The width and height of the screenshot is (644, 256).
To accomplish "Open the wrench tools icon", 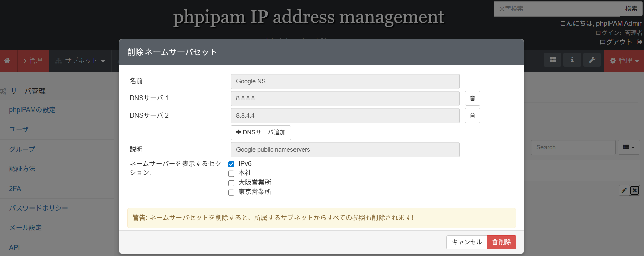I will tap(592, 60).
